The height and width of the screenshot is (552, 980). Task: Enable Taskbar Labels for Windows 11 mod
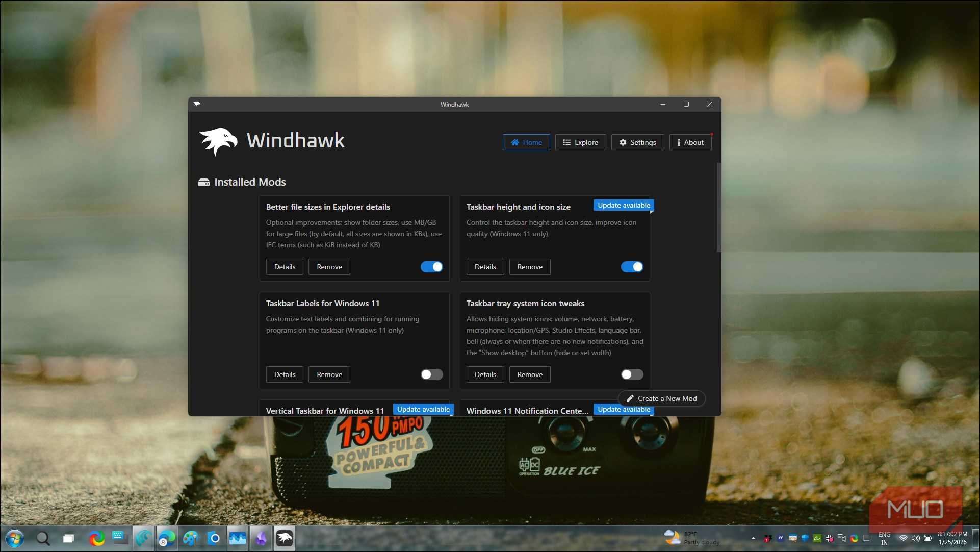[431, 374]
